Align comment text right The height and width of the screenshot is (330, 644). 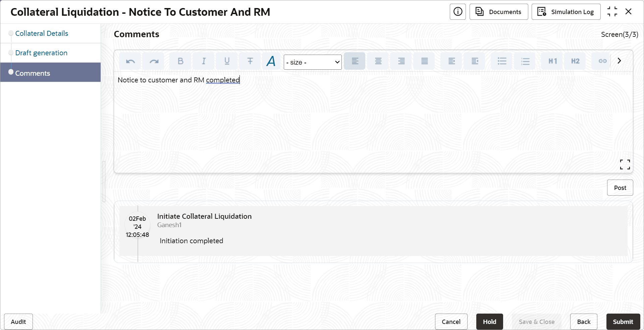tap(401, 61)
